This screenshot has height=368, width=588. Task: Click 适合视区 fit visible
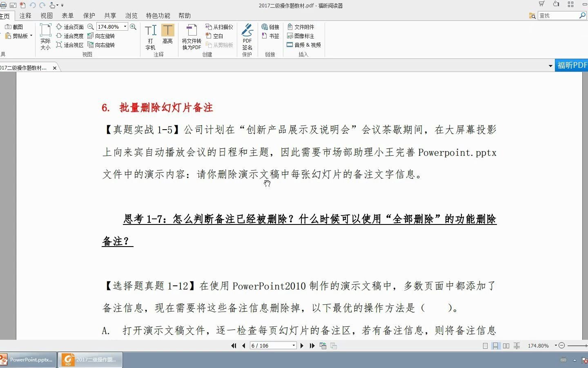coord(70,45)
